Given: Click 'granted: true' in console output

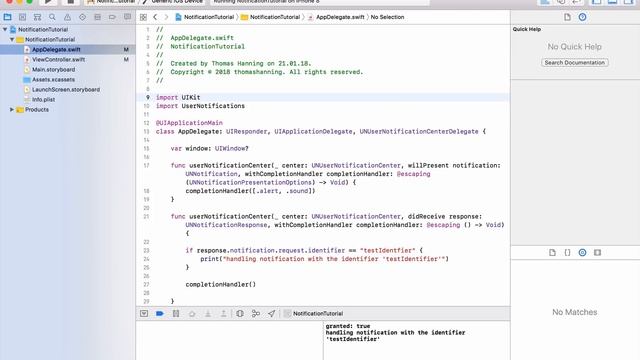Looking at the screenshot, I should (x=348, y=326).
